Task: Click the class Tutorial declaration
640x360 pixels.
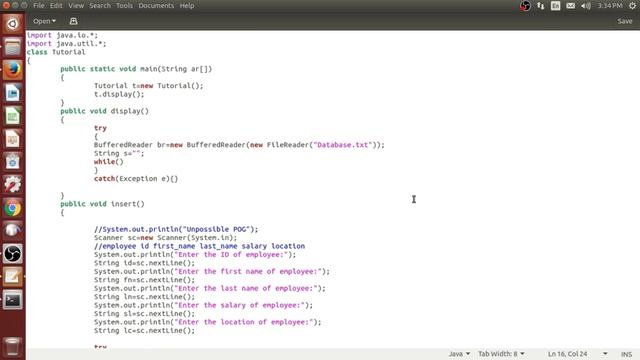Action: (x=56, y=52)
